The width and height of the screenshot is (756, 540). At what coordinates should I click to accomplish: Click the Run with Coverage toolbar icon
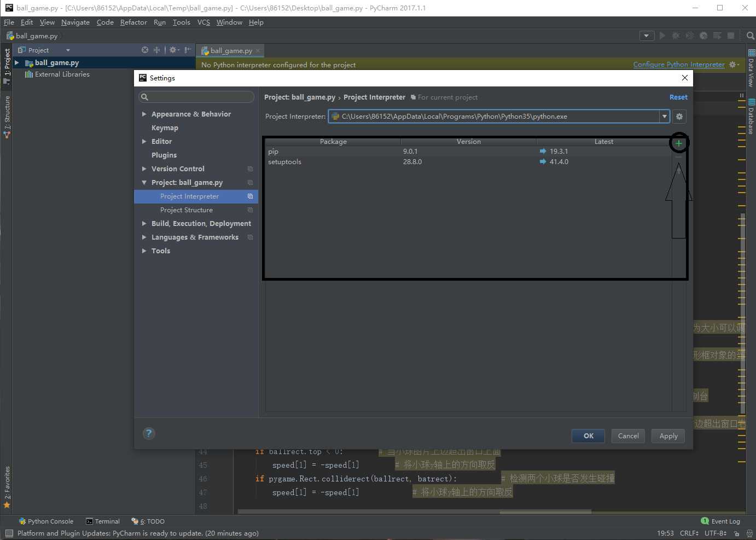(690, 36)
